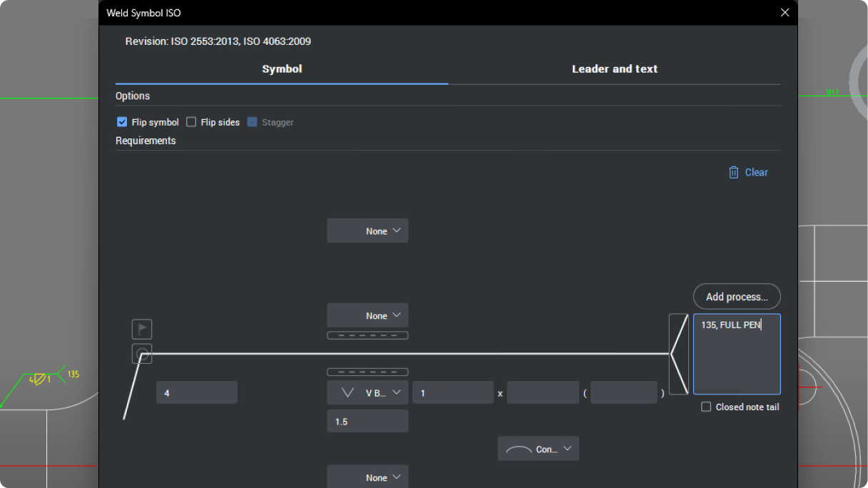868x488 pixels.
Task: Select the V butt weld symbol icon
Action: pyautogui.click(x=347, y=392)
